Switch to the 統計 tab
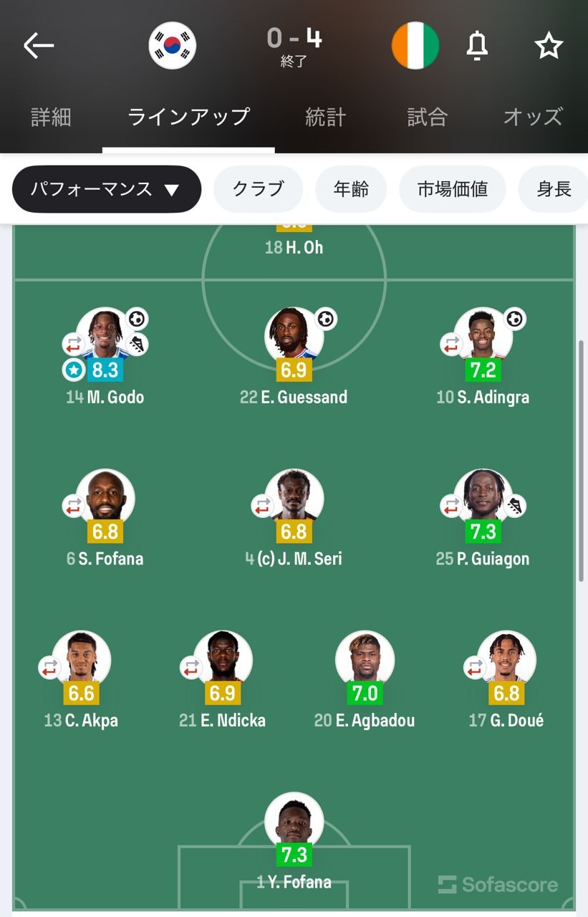The width and height of the screenshot is (588, 917). click(326, 117)
